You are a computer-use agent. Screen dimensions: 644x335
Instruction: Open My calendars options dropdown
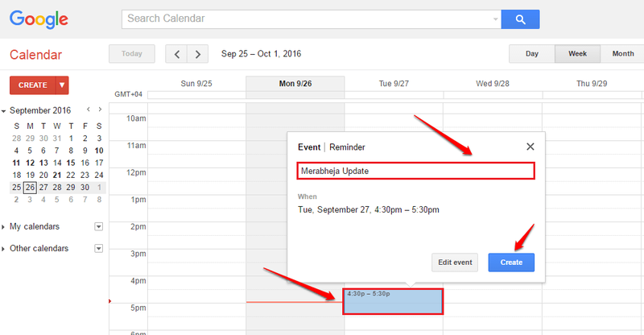tap(98, 226)
